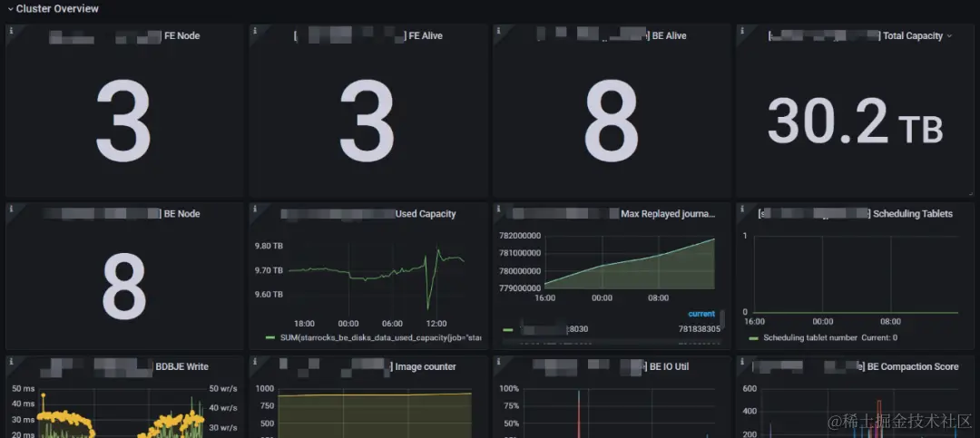
Task: Sort legend by the current column header
Action: pyautogui.click(x=701, y=314)
